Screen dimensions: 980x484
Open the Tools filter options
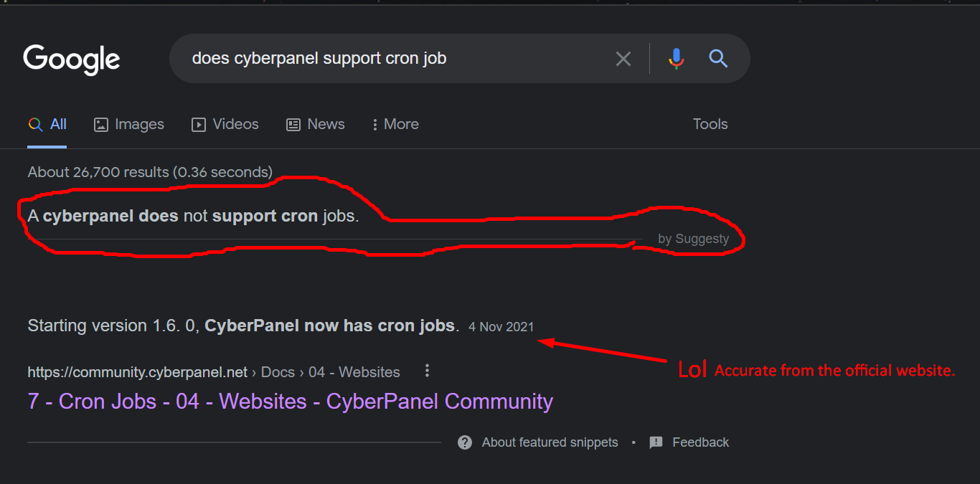(710, 124)
